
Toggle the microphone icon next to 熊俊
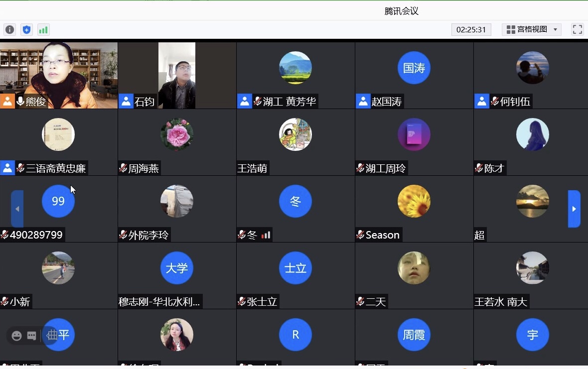click(20, 102)
